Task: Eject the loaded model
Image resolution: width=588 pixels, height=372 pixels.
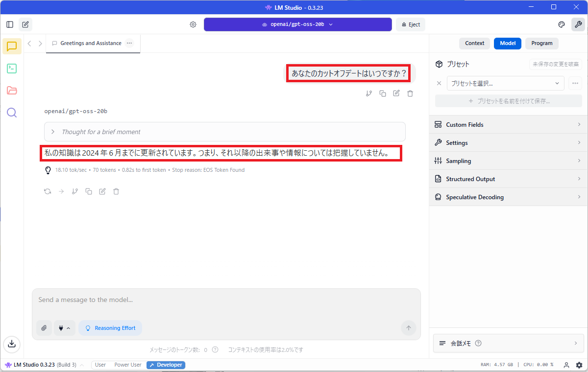Action: click(x=411, y=24)
